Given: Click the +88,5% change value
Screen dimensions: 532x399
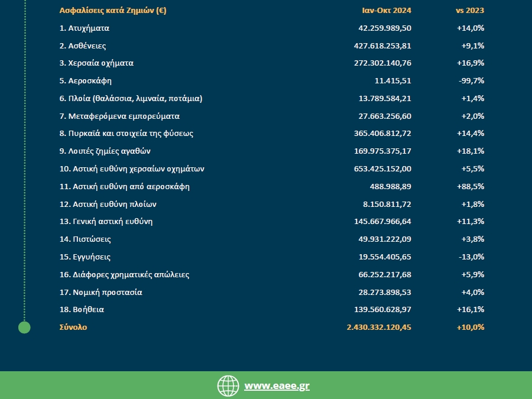Looking at the screenshot, I should 471,186.
